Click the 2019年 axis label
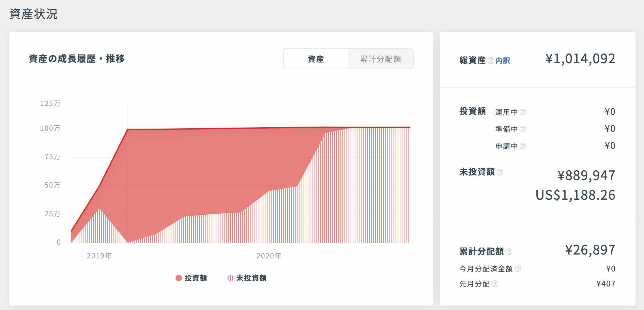The height and width of the screenshot is (310, 644). (x=99, y=256)
